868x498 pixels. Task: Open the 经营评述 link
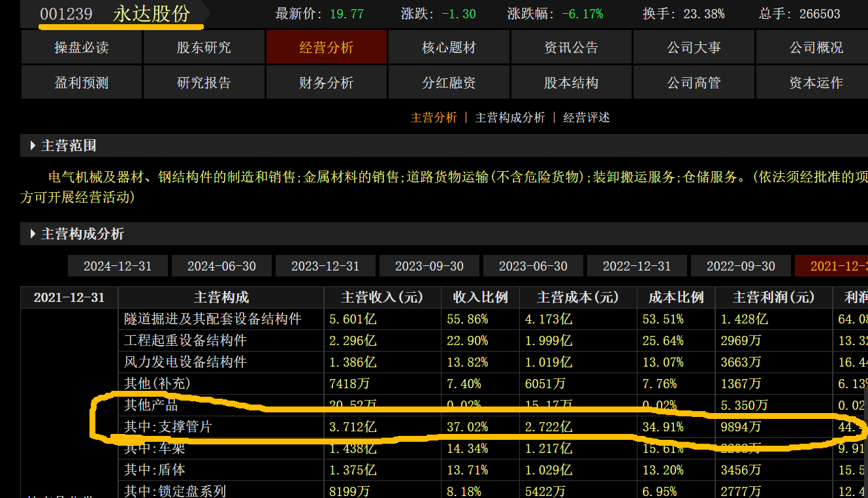(x=587, y=118)
